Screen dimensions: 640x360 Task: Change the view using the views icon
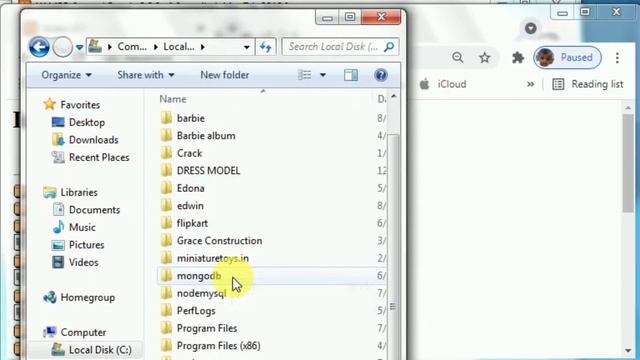pyautogui.click(x=304, y=75)
